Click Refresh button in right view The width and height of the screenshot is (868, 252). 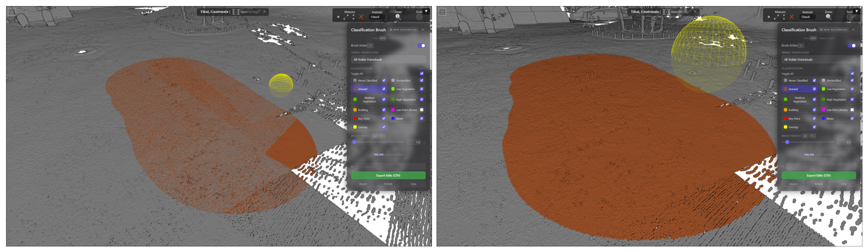(x=819, y=184)
